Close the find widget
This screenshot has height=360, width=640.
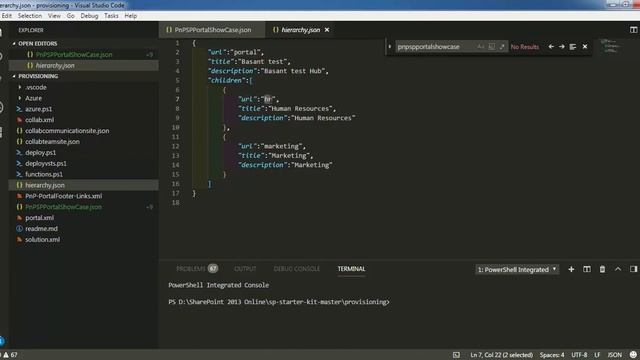tap(585, 47)
